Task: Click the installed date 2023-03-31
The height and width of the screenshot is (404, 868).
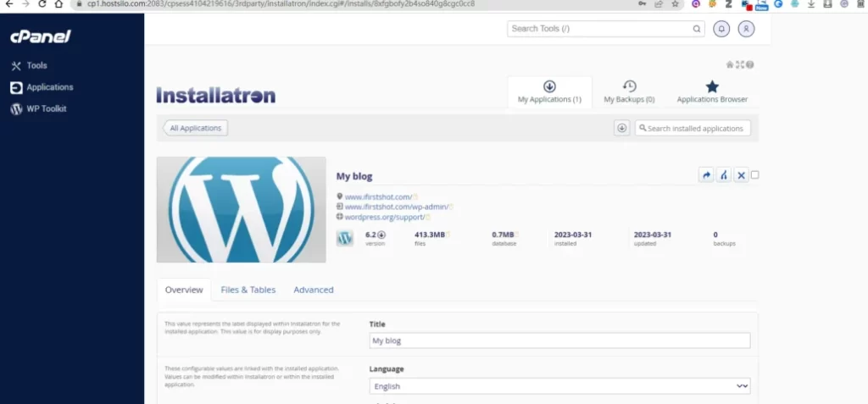Action: [573, 235]
